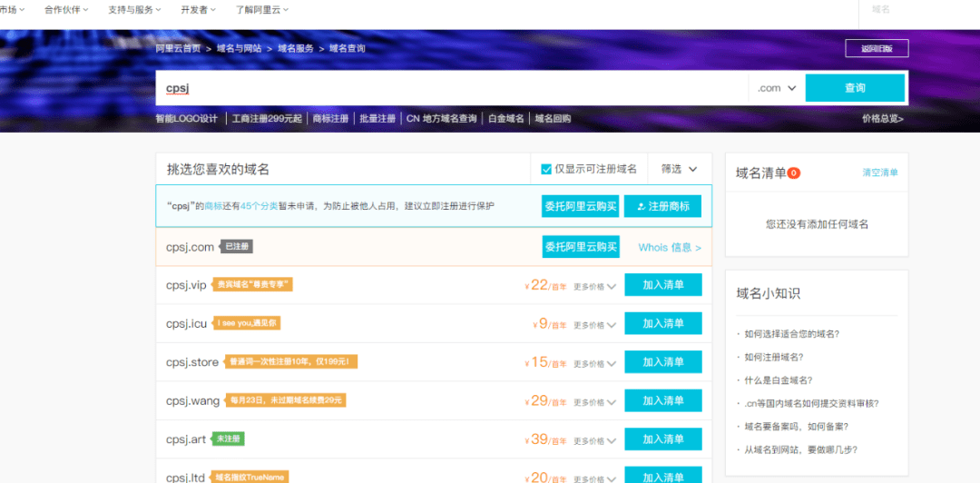Click 委托阿里云购买 in cpsj.com row
The width and height of the screenshot is (980, 483).
pos(581,247)
